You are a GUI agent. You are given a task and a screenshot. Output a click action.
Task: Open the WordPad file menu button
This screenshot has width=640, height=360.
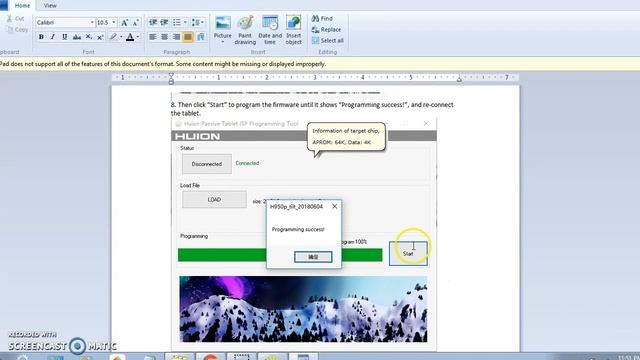tap(4, 5)
